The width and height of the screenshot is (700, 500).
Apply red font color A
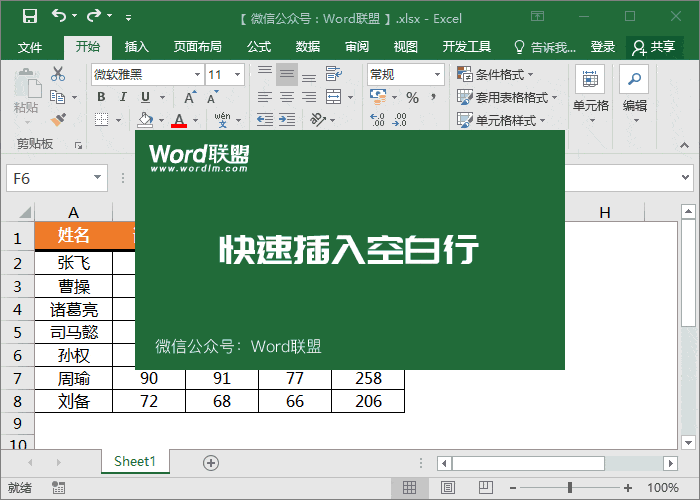[x=179, y=120]
